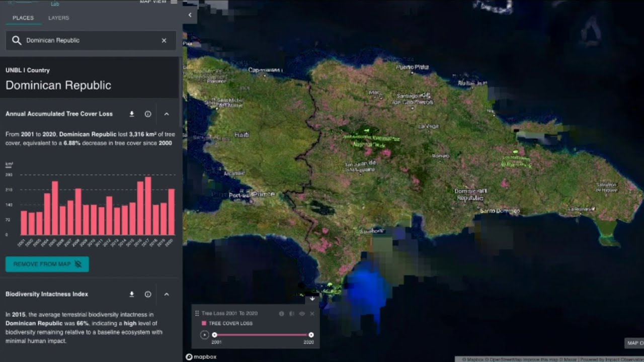Click the Remove From Map button

coord(47,264)
